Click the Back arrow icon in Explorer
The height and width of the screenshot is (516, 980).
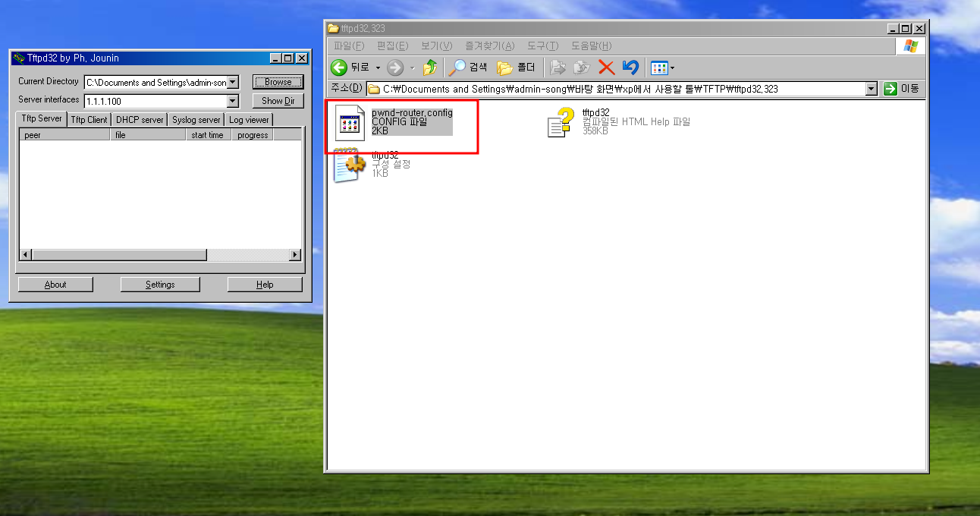tap(339, 68)
